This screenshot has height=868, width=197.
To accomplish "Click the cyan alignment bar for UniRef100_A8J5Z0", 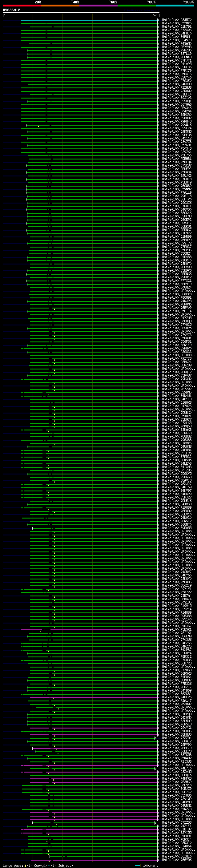I will (x=90, y=20).
